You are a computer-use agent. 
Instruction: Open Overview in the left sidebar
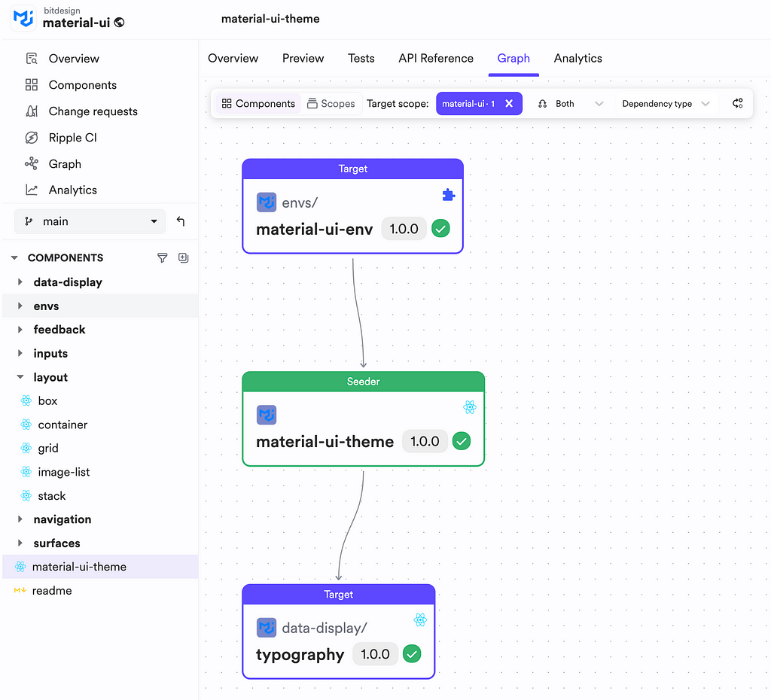tap(74, 59)
